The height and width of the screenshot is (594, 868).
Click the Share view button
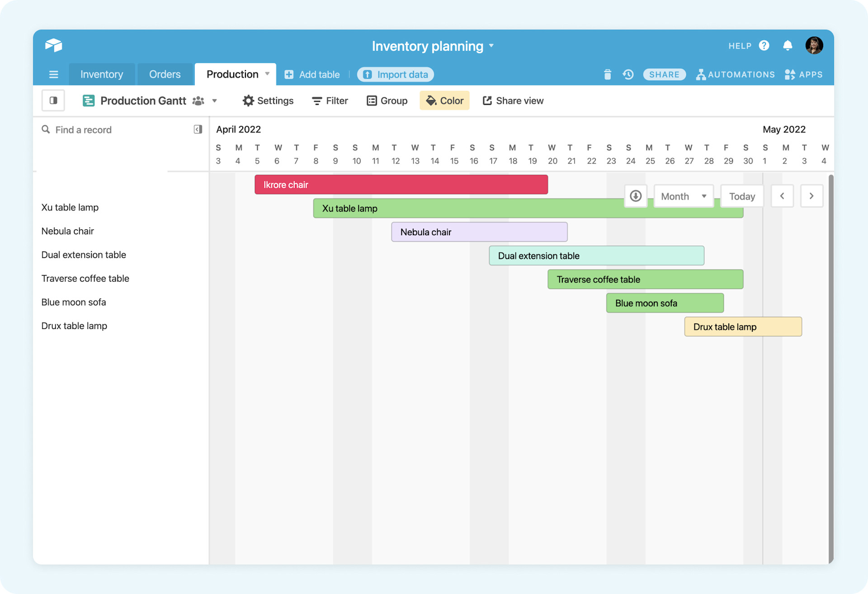point(513,100)
